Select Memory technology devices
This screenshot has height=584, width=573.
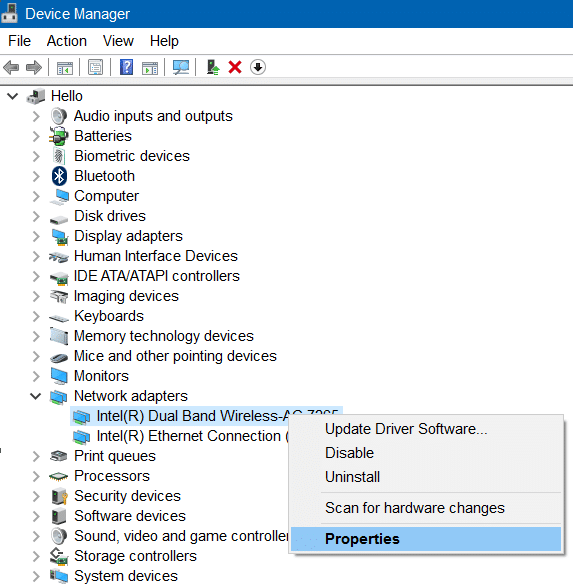164,336
